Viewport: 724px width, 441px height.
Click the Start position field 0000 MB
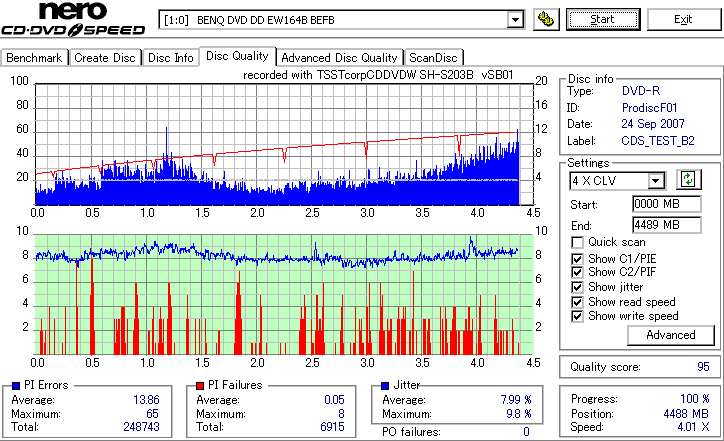(667, 204)
